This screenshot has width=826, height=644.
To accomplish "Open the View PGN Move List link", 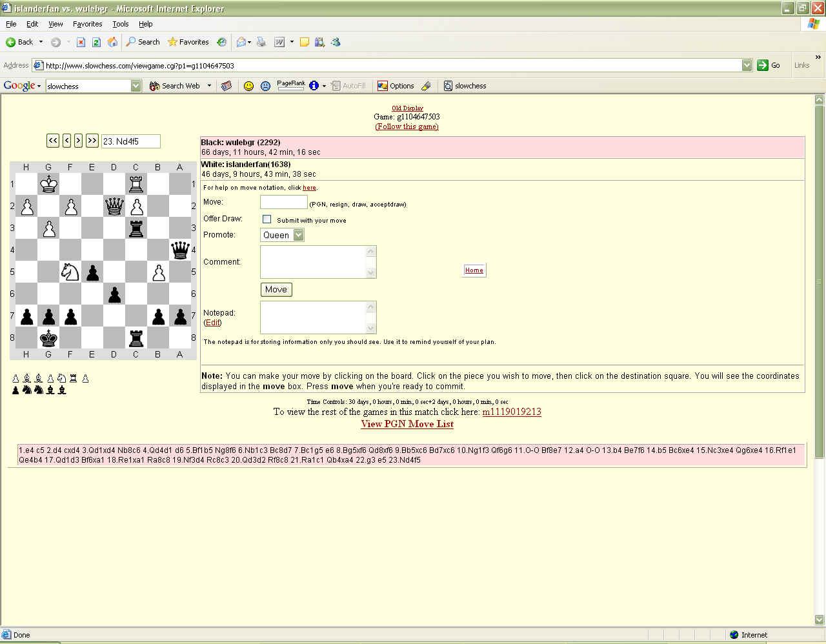I will coord(407,424).
